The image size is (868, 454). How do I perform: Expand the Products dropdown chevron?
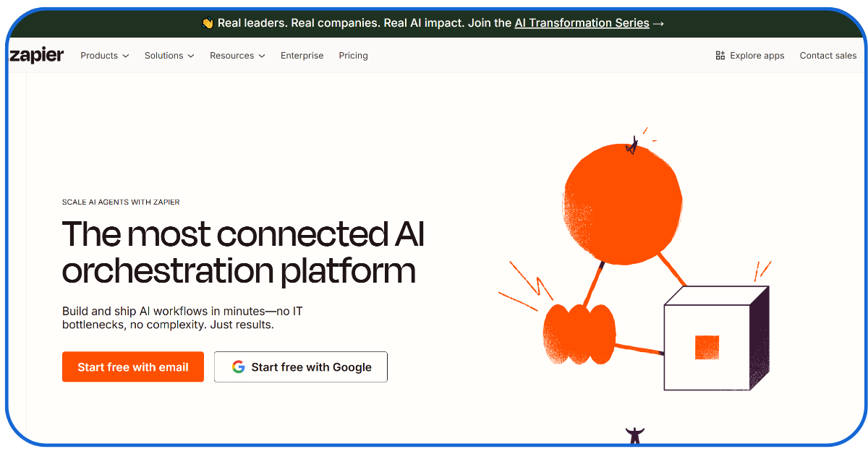tap(126, 56)
